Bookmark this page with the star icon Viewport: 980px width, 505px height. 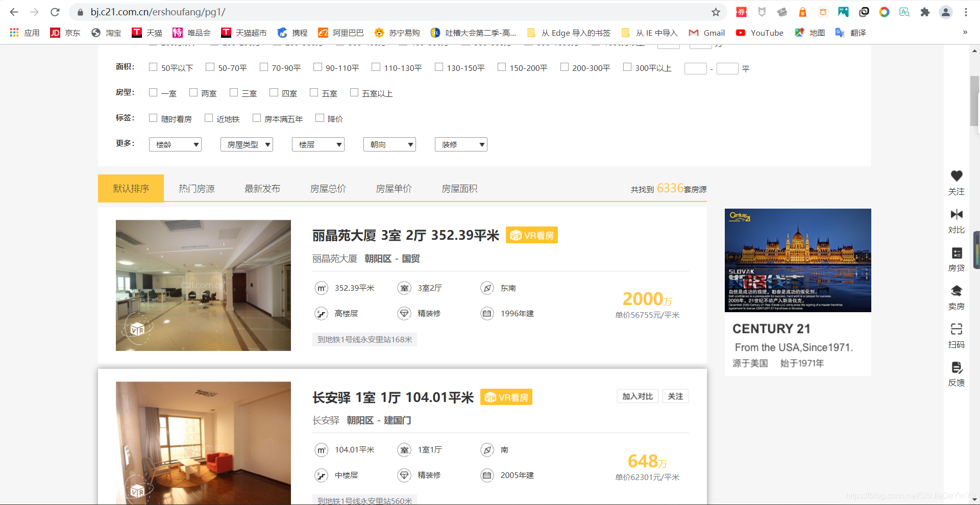coord(716,12)
